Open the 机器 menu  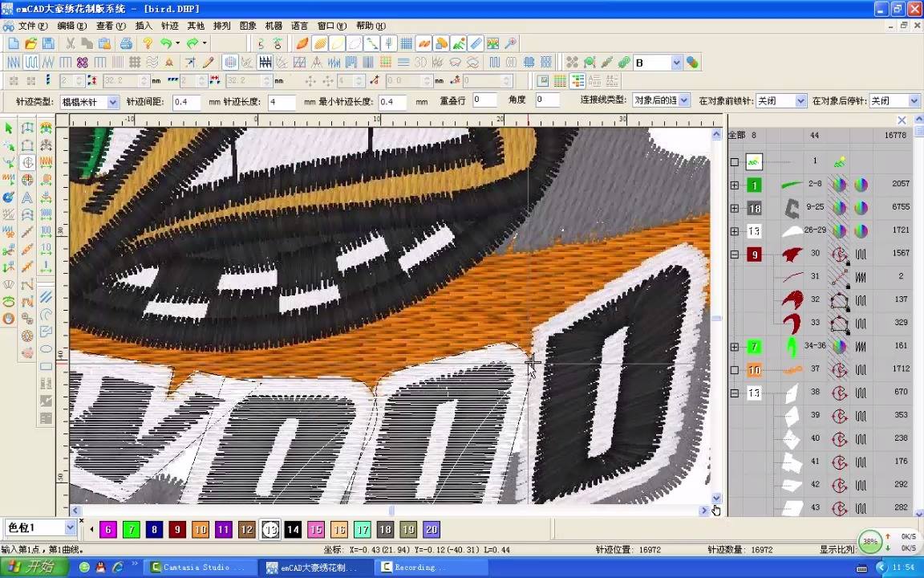(x=274, y=26)
